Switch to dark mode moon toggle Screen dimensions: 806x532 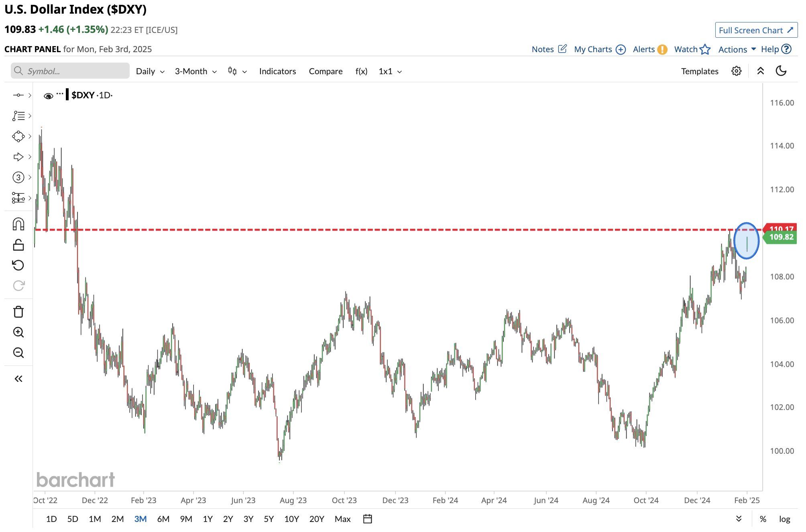781,71
